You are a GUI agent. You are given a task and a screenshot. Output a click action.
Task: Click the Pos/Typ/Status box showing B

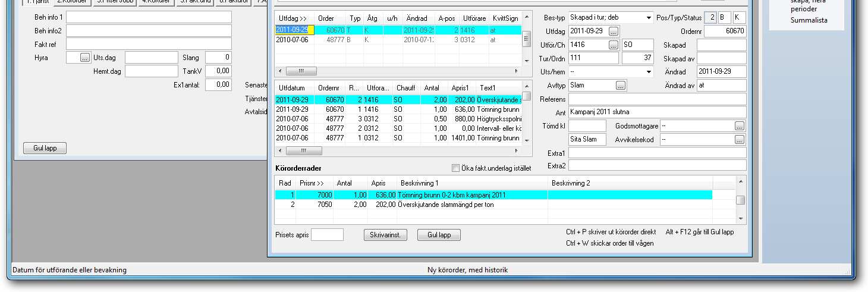tap(724, 17)
